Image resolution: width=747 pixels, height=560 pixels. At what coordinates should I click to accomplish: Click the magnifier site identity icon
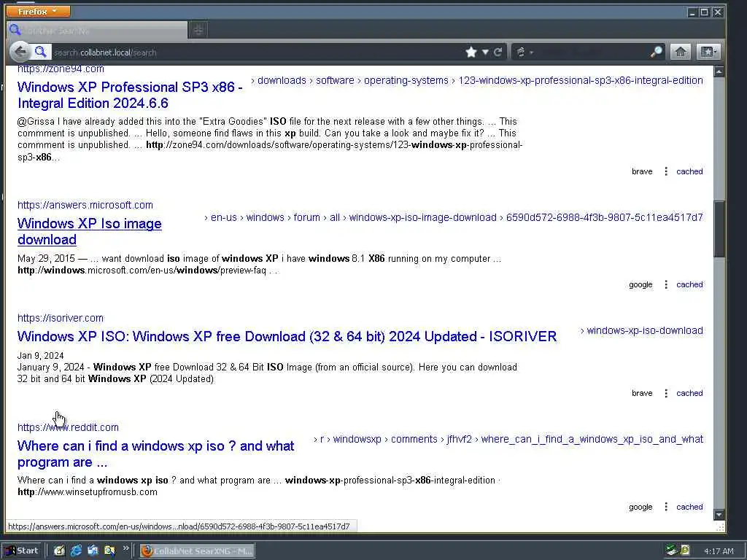pyautogui.click(x=41, y=52)
